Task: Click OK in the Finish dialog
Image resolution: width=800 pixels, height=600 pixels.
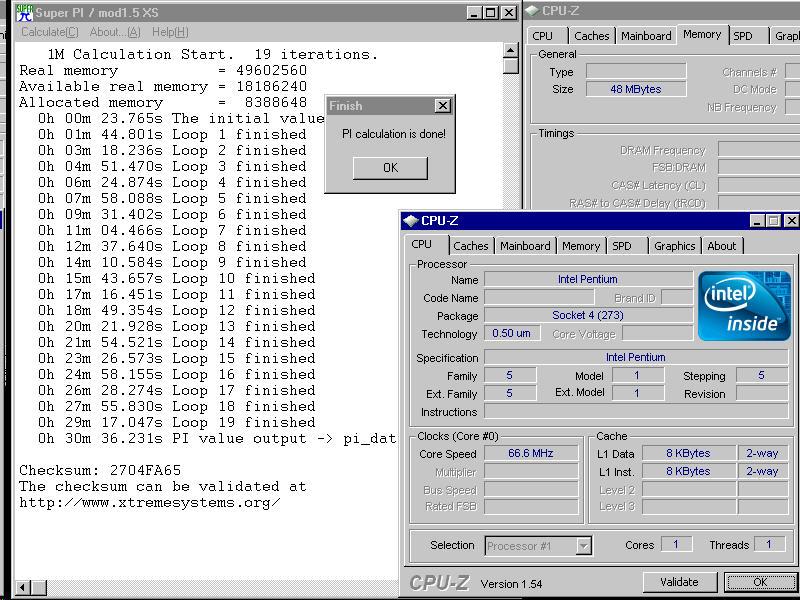Action: click(390, 168)
